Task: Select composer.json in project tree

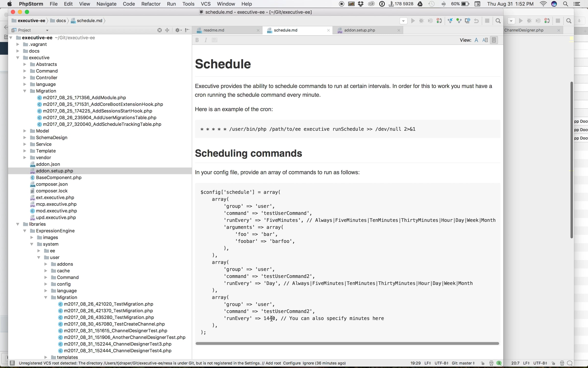Action: 52,184
